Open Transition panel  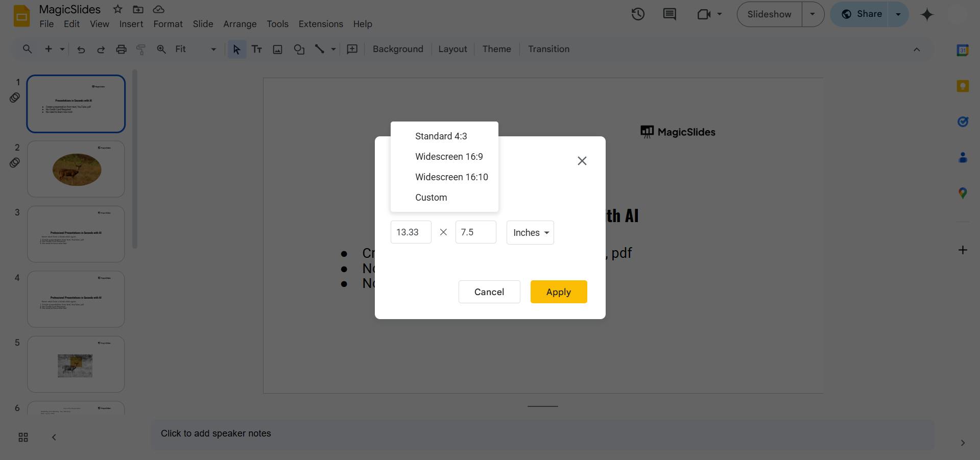548,49
